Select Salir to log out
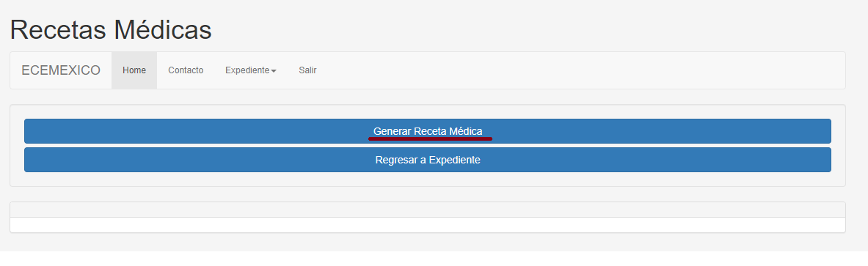 tap(307, 70)
